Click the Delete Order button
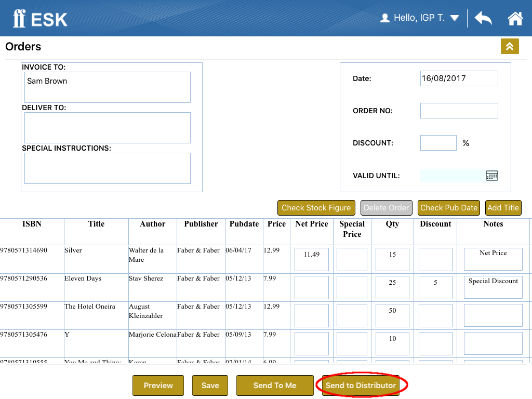532x399 pixels. (387, 208)
